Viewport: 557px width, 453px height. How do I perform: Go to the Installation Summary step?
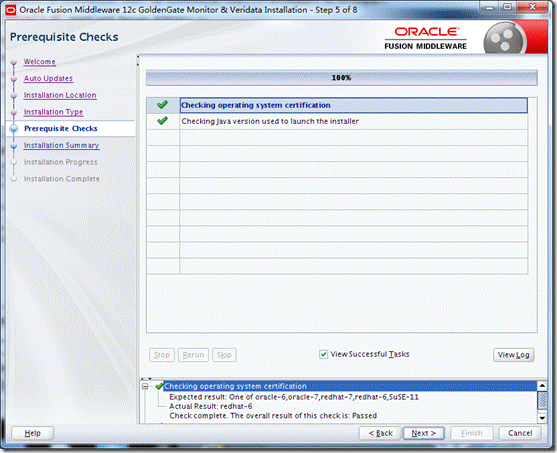coord(61,145)
